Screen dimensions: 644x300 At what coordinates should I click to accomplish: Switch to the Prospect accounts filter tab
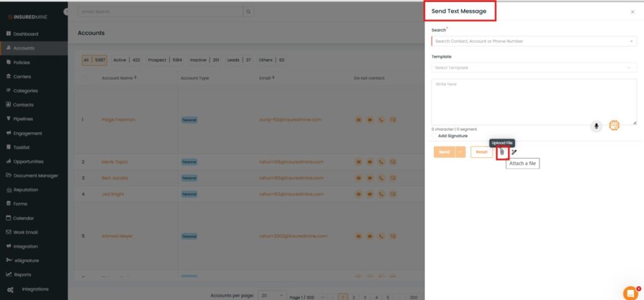coord(157,60)
